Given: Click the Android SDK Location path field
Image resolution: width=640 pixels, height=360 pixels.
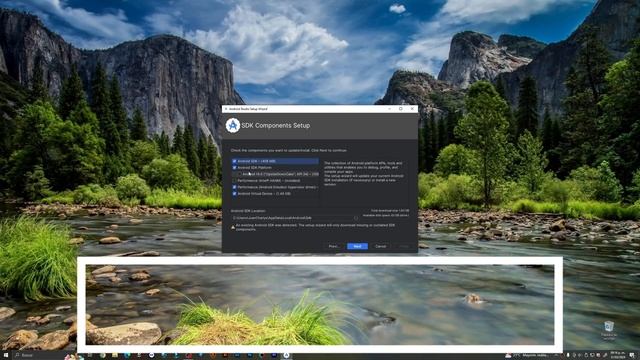Looking at the screenshot, I should pyautogui.click(x=292, y=218).
